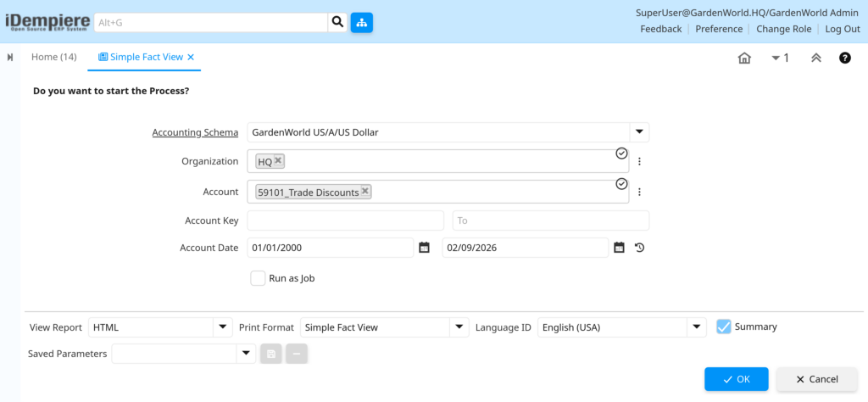Focus the Alt+G global search field

211,22
